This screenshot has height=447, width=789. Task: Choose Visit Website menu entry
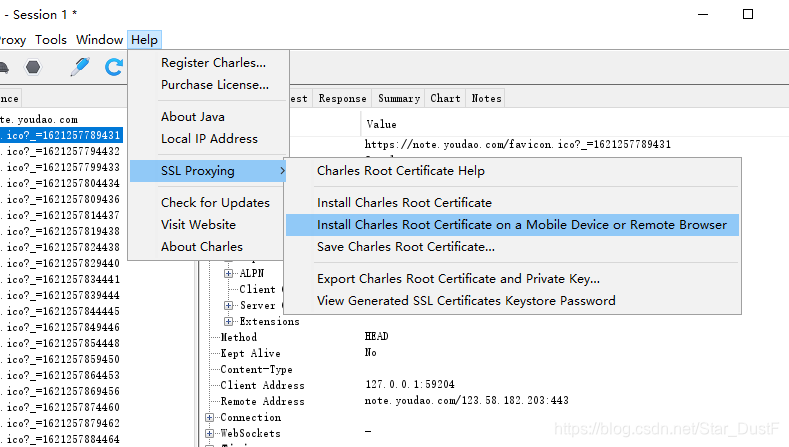pos(198,225)
